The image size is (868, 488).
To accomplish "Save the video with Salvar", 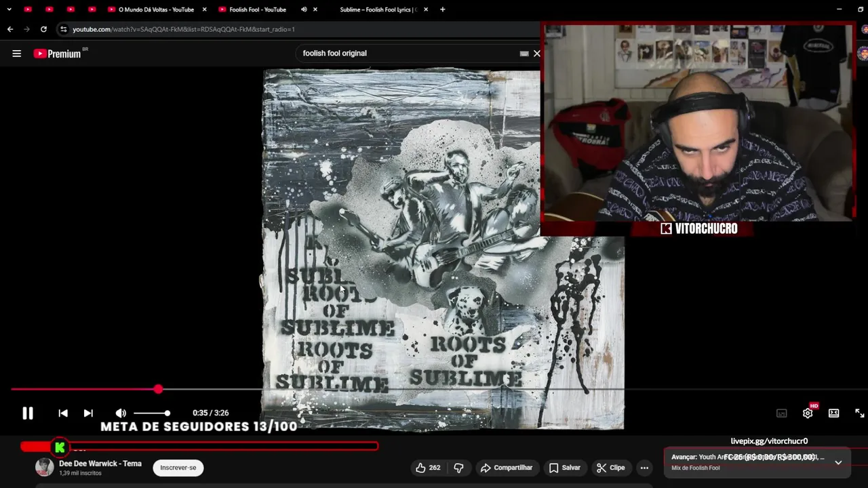I will [x=564, y=468].
